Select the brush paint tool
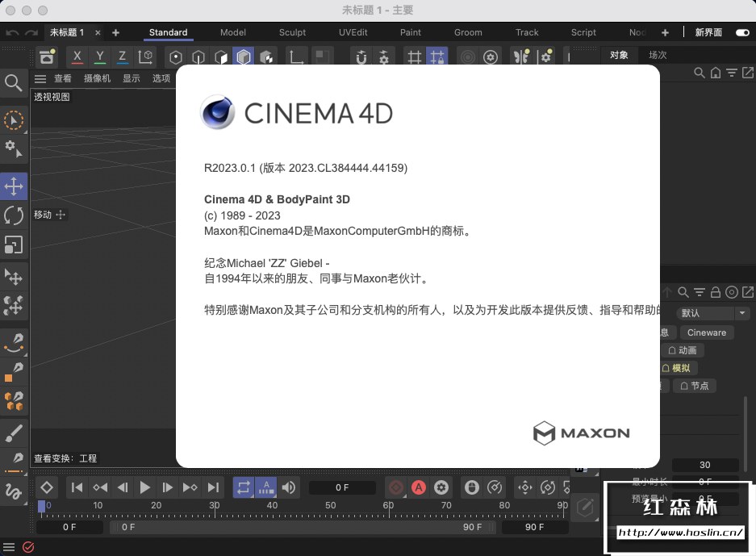756x556 pixels. coord(14,433)
